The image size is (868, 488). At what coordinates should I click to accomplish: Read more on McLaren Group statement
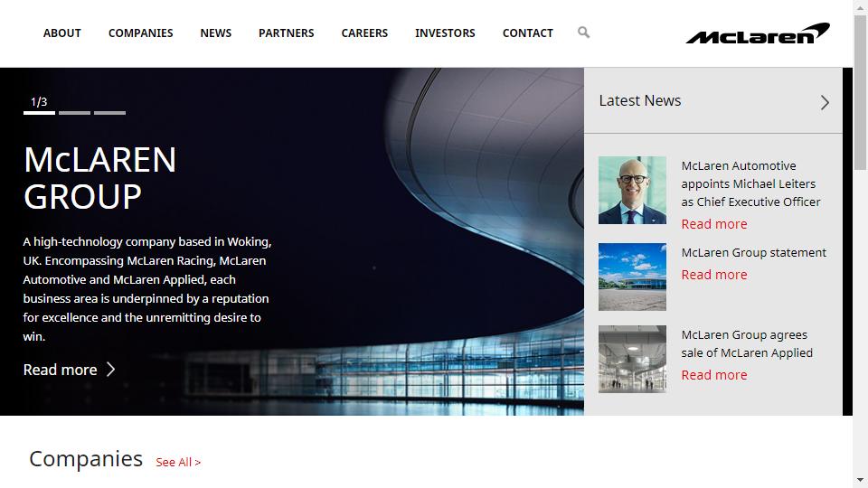tap(713, 275)
